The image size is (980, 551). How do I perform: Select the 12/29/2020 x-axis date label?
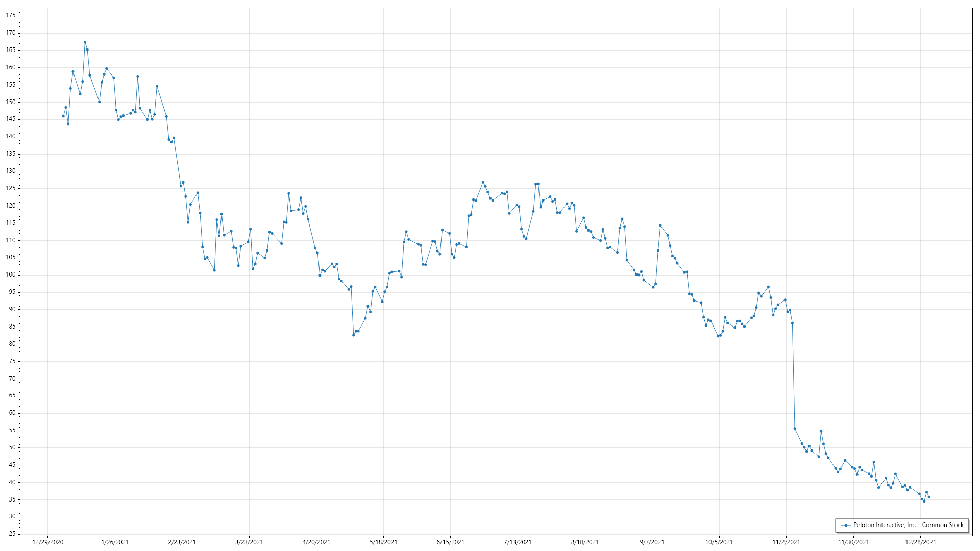coord(47,542)
